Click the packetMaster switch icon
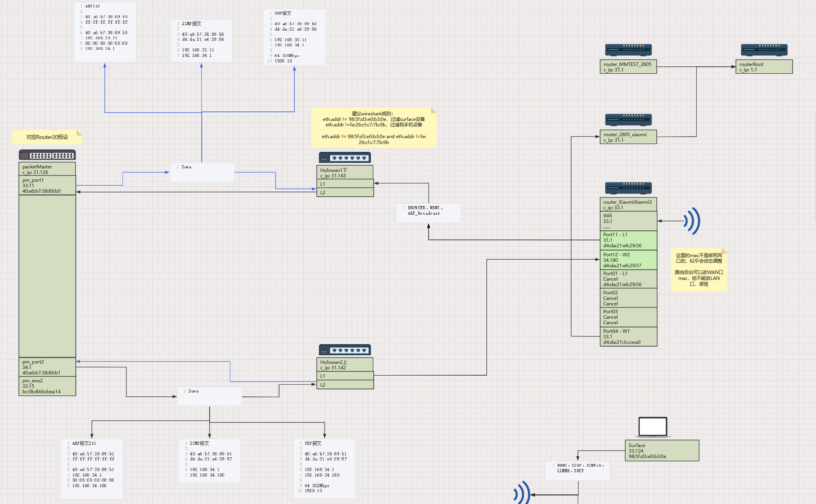This screenshot has height=504, width=816. pyautogui.click(x=47, y=155)
